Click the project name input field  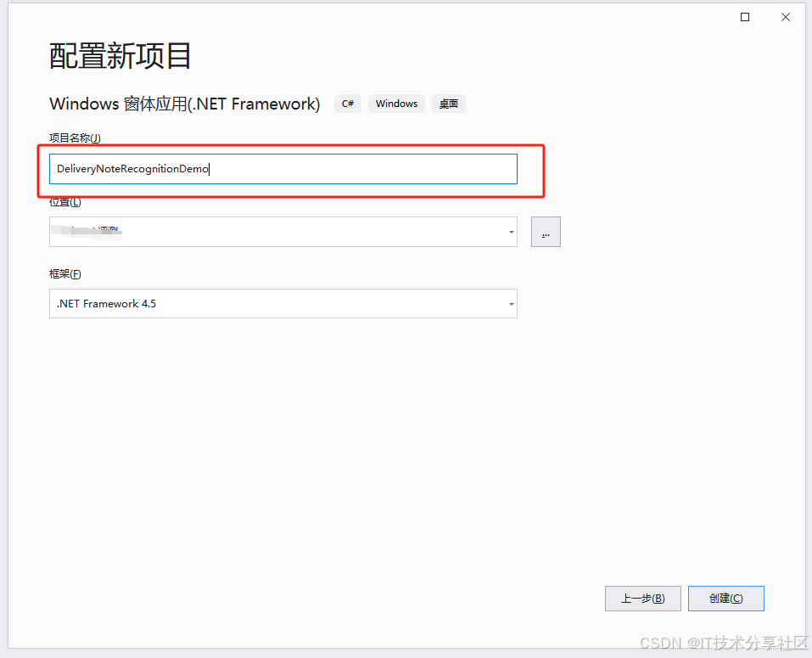(x=283, y=169)
